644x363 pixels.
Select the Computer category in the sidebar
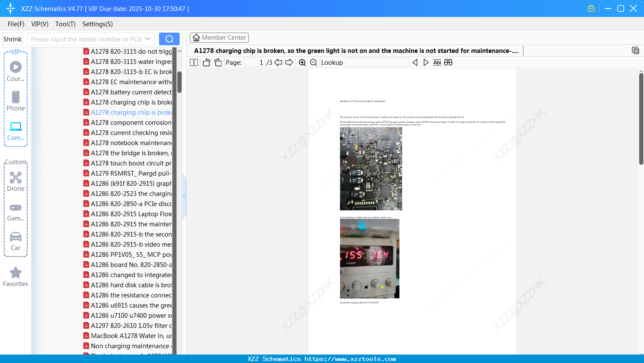[x=16, y=131]
